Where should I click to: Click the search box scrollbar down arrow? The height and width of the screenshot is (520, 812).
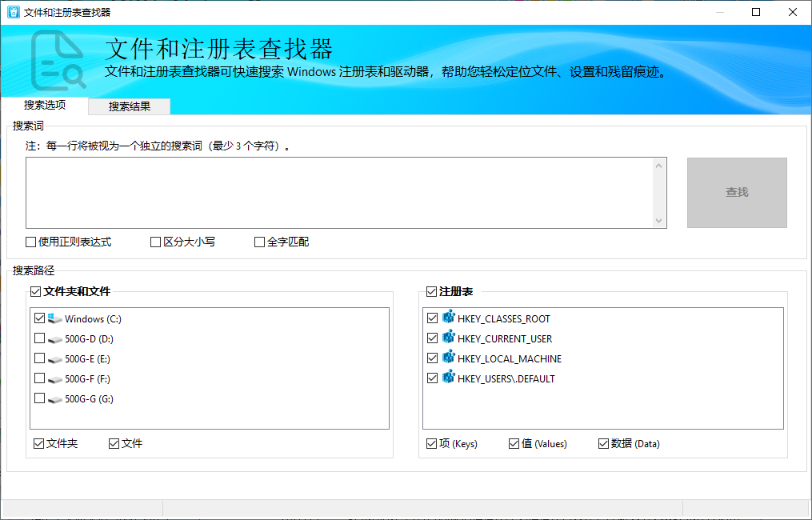pos(659,221)
